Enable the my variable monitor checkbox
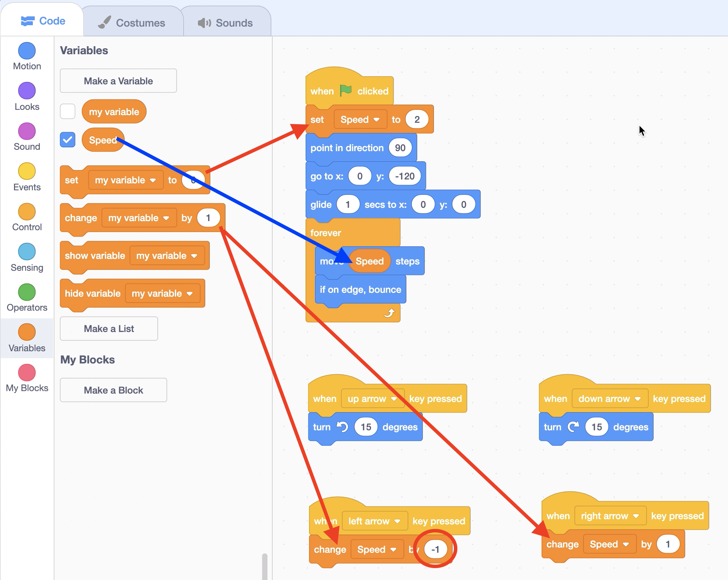This screenshot has height=580, width=728. (67, 112)
